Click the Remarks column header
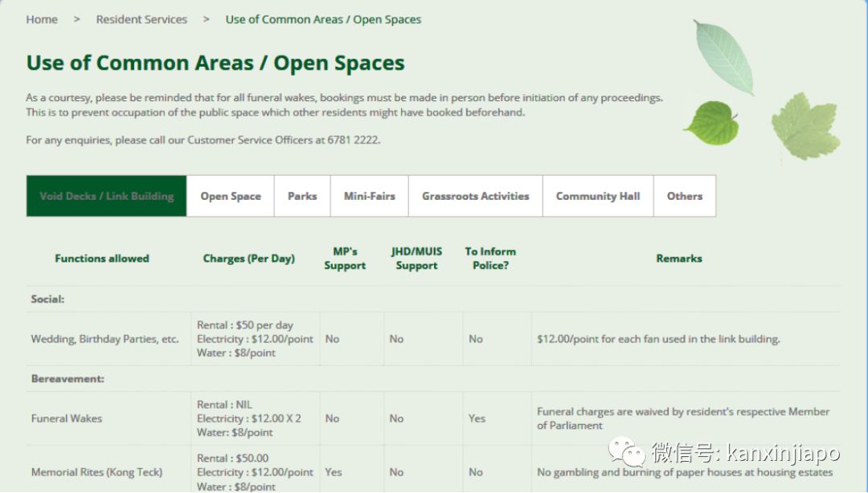 pyautogui.click(x=679, y=259)
